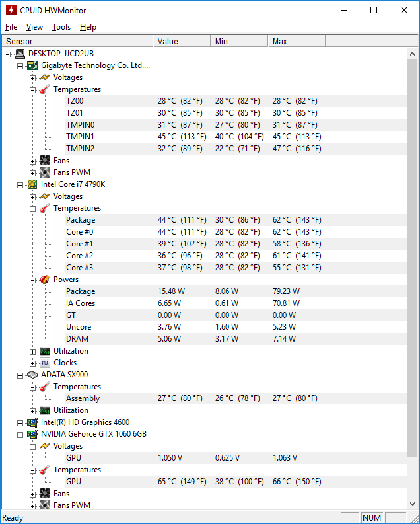Select the IA Cores power row

point(236,303)
